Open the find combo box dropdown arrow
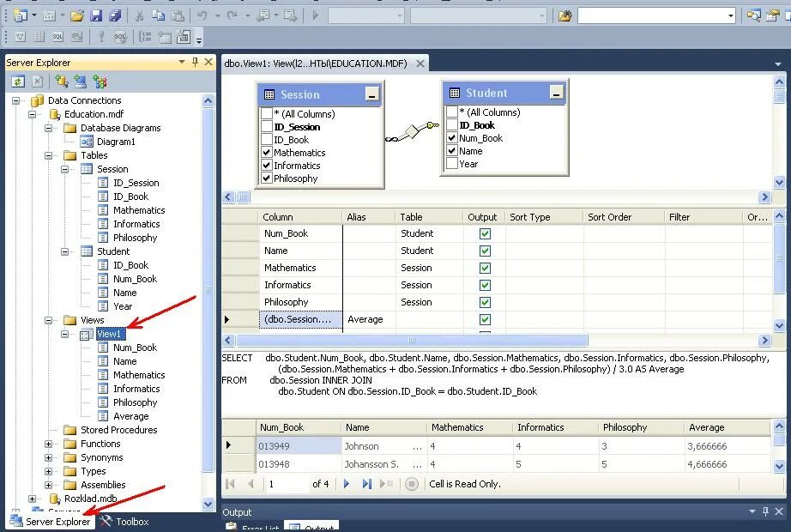Image resolution: width=791 pixels, height=532 pixels. [730, 16]
